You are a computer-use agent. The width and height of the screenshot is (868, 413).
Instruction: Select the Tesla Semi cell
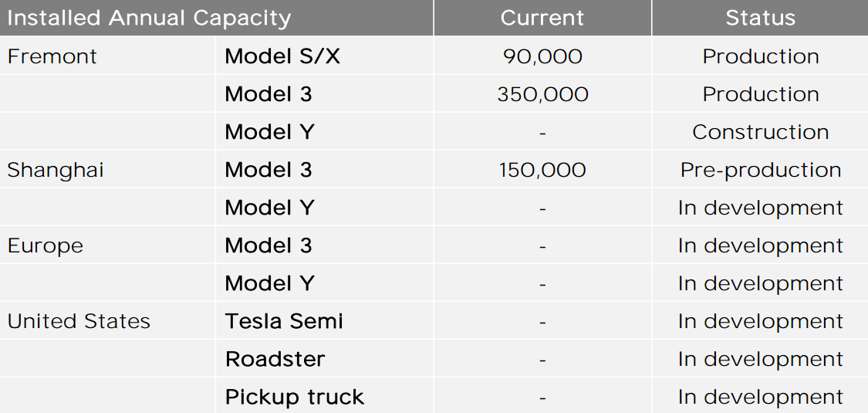pos(284,321)
